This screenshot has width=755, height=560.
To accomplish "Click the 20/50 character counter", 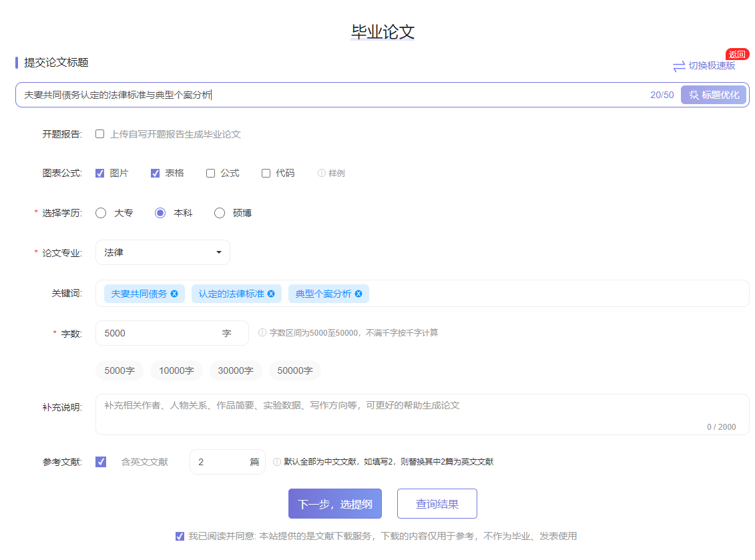I will [662, 95].
